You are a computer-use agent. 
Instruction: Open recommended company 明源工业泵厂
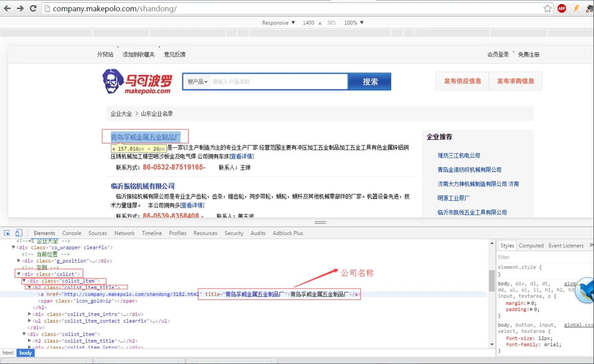[x=454, y=198]
